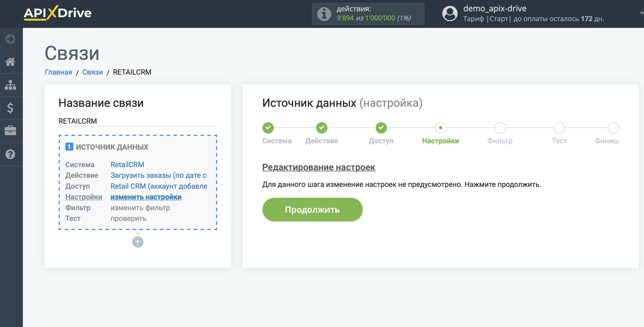Viewport: 644px width, 327px height.
Task: Open the briefcase services icon
Action: tap(10, 131)
